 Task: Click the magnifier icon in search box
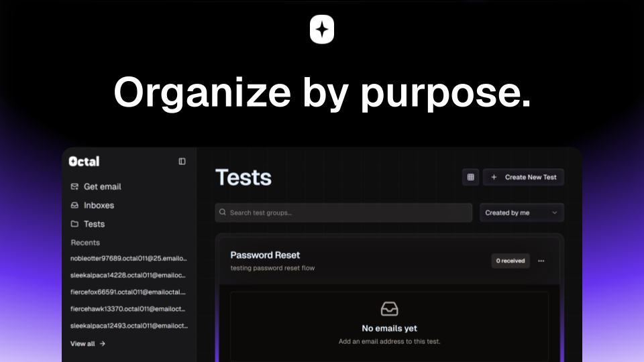(x=223, y=213)
